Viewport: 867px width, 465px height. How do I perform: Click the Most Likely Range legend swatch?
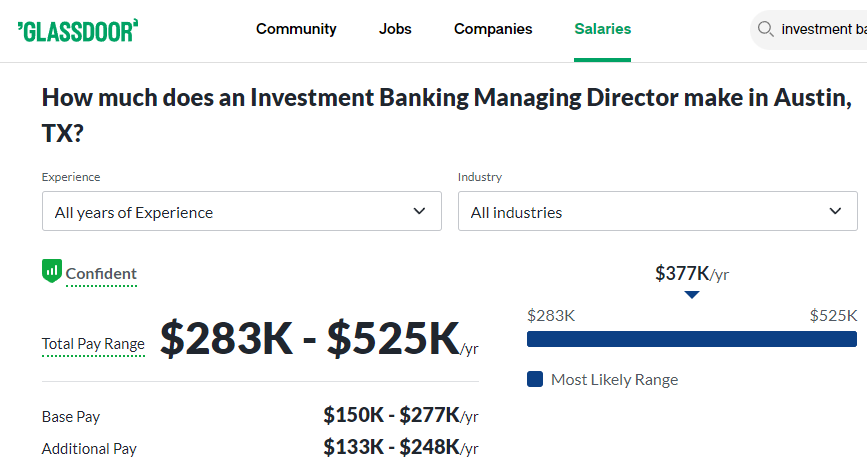pyautogui.click(x=535, y=379)
